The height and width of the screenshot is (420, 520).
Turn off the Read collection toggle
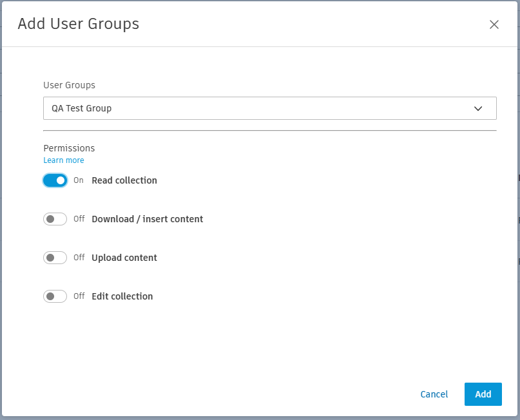tap(55, 180)
